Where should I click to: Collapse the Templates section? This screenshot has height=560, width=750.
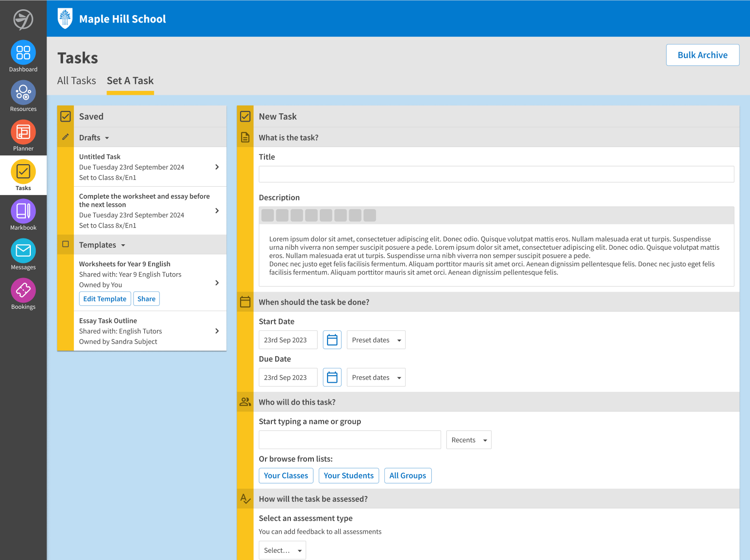click(x=123, y=245)
